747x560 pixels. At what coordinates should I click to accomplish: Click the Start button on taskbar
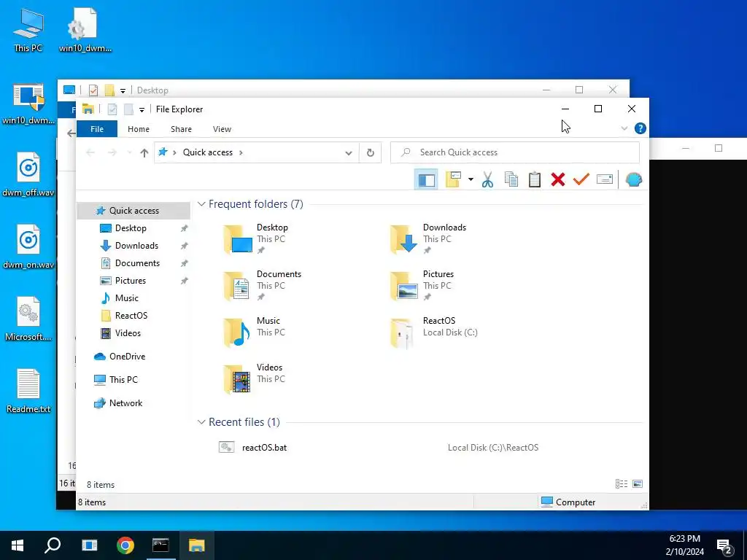(x=18, y=545)
